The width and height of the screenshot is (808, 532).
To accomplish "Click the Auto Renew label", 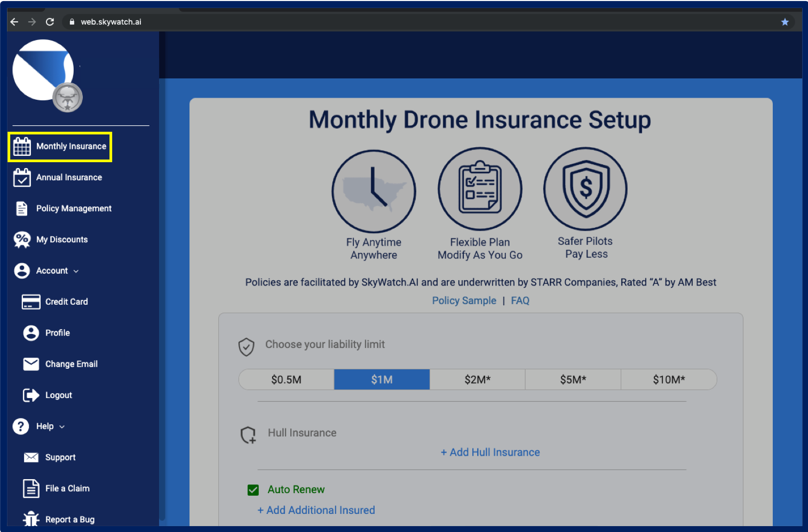I will [x=296, y=490].
